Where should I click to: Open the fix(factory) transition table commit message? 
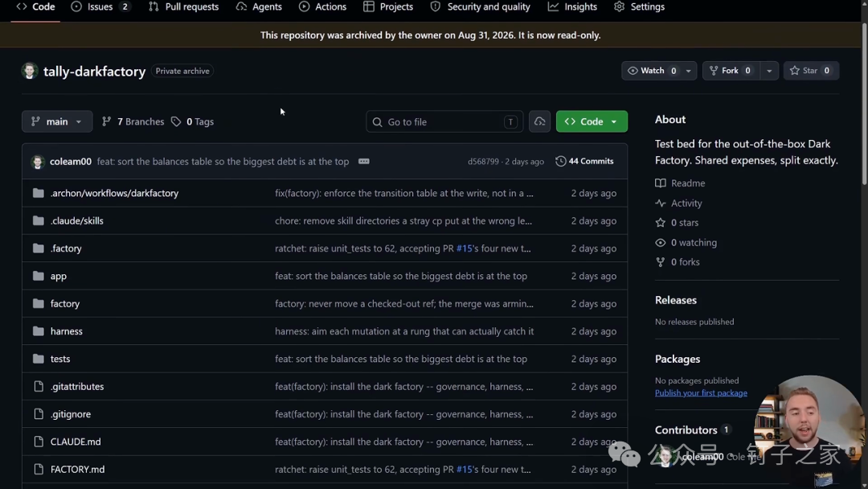click(404, 193)
